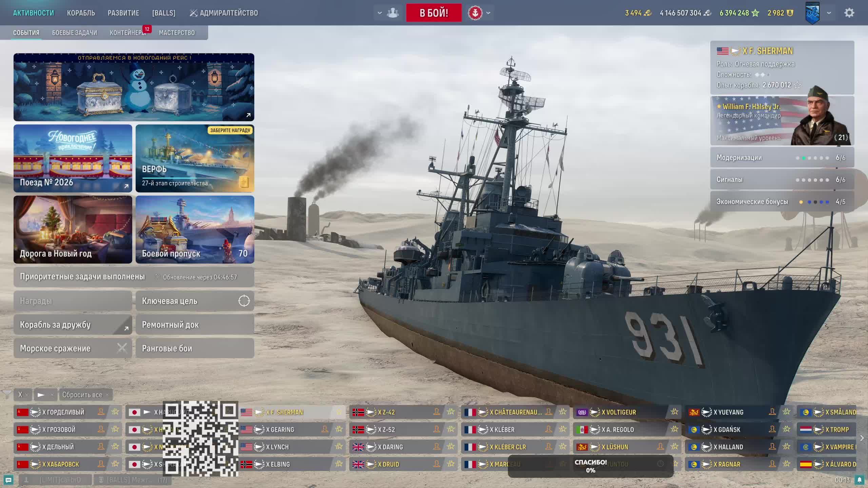
Task: Click the Ранговые бои button
Action: tap(195, 348)
